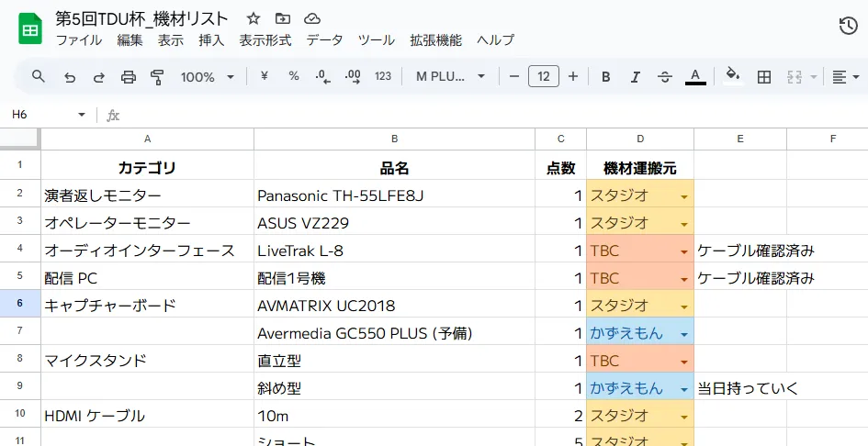Increase font size with plus button
This screenshot has height=446, width=868.
[573, 76]
